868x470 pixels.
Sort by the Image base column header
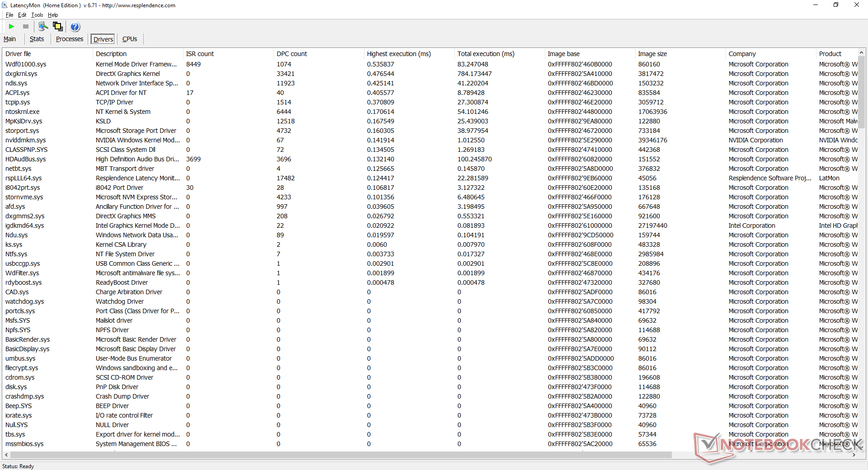pos(590,54)
